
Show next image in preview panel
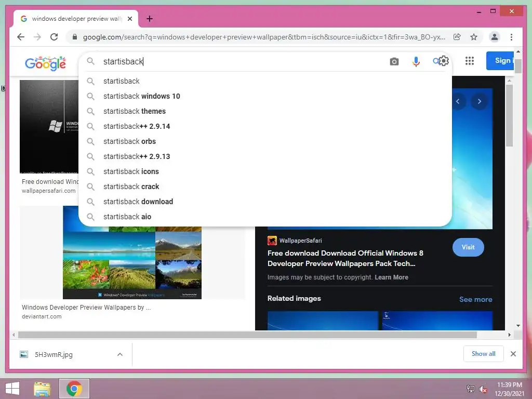pyautogui.click(x=479, y=101)
